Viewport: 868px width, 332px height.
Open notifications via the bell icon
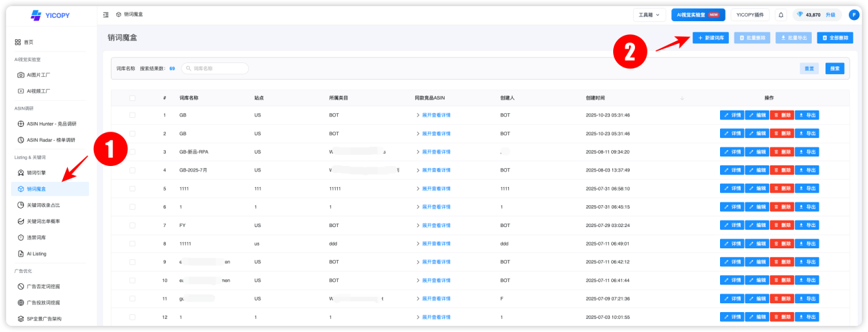[781, 14]
